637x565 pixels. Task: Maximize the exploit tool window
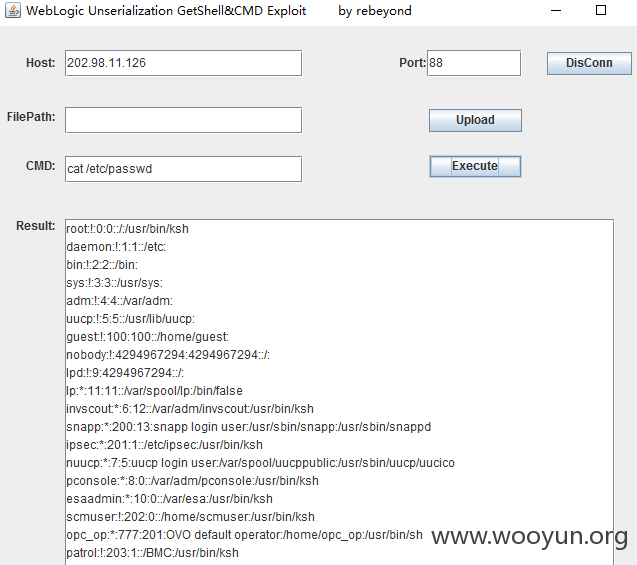pyautogui.click(x=601, y=11)
